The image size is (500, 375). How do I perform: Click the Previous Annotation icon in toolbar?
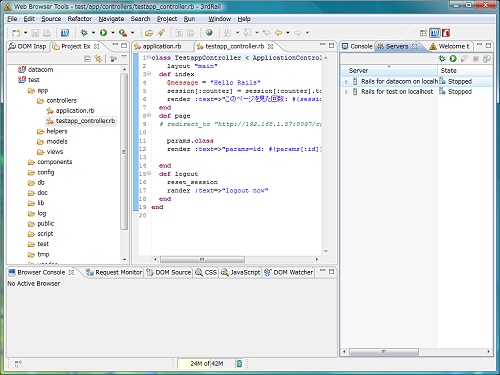pyautogui.click(x=247, y=33)
